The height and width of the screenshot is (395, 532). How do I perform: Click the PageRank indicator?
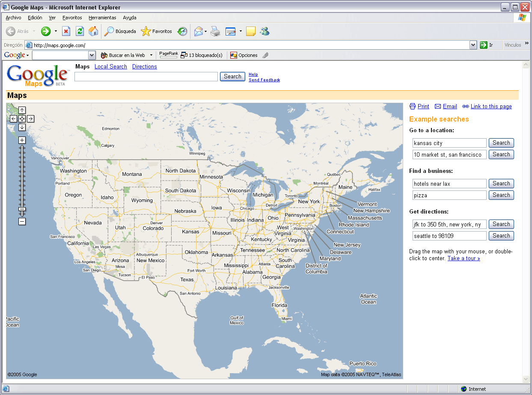click(x=169, y=55)
